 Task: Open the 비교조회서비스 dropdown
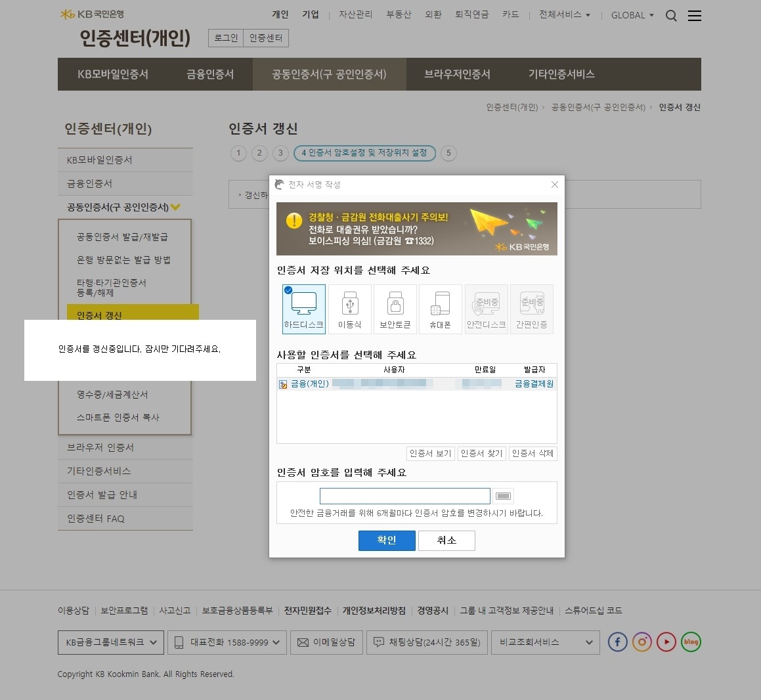[546, 642]
